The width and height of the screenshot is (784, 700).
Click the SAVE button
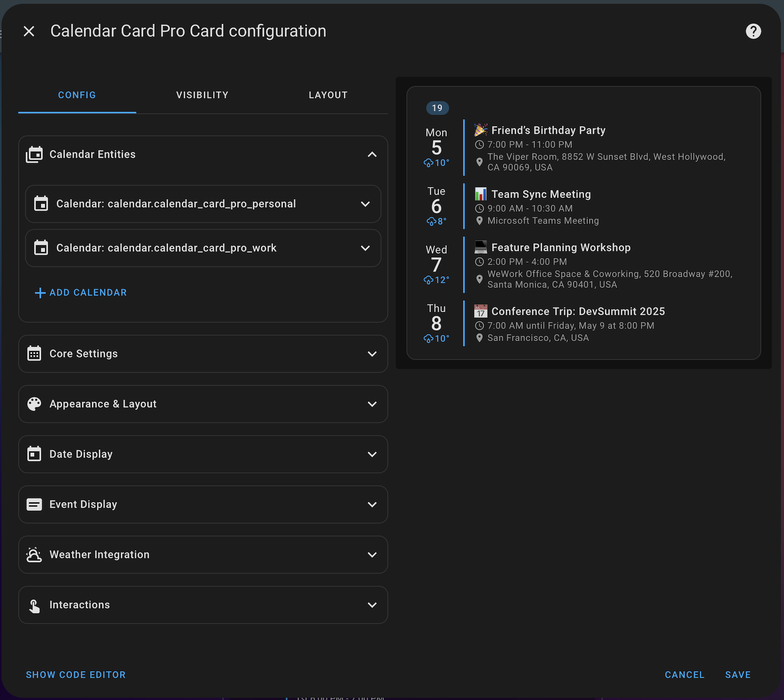pos(737,675)
